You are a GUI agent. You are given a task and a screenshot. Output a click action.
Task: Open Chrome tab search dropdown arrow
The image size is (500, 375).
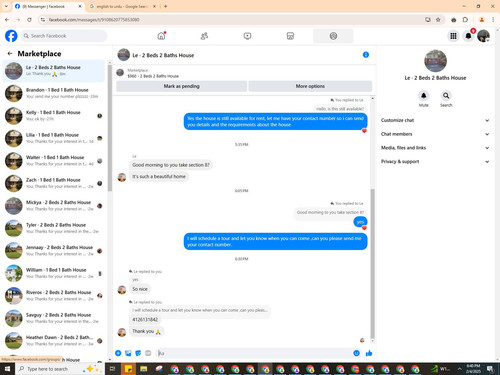pyautogui.click(x=6, y=6)
